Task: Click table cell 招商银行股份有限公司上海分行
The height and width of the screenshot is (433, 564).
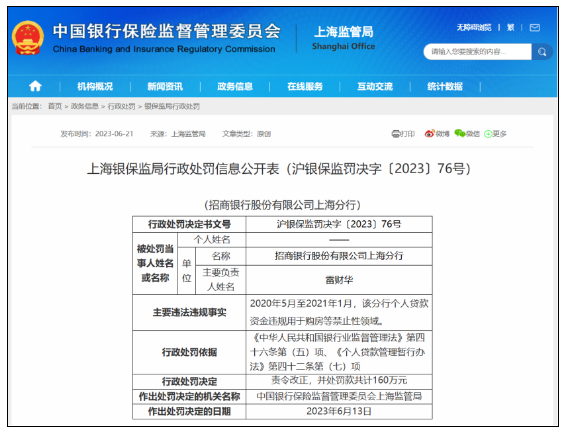Action: coord(339,256)
